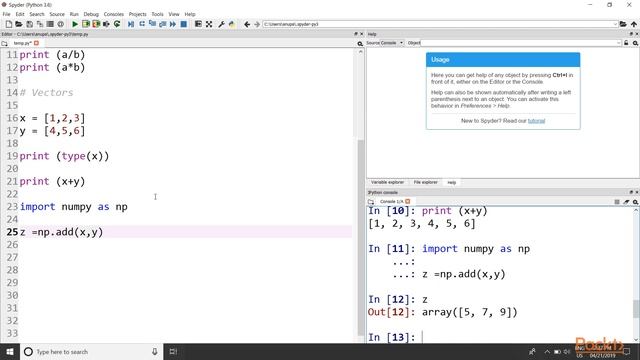
Task: Switch to the File explorer tab
Action: click(425, 182)
